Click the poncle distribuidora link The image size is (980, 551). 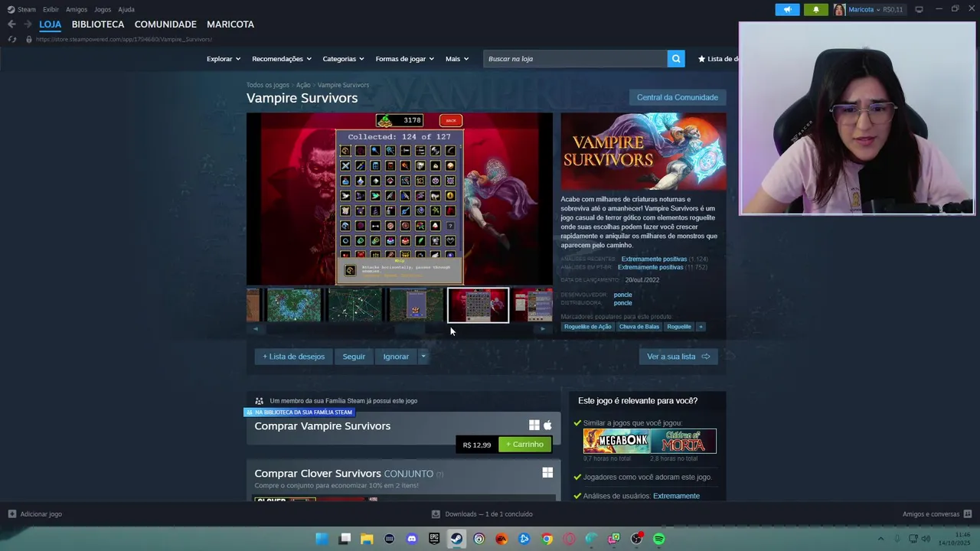pyautogui.click(x=622, y=303)
